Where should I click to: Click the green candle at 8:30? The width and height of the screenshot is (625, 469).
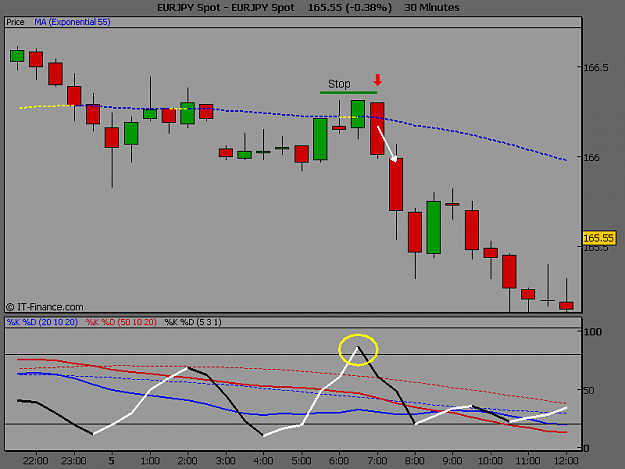[434, 227]
